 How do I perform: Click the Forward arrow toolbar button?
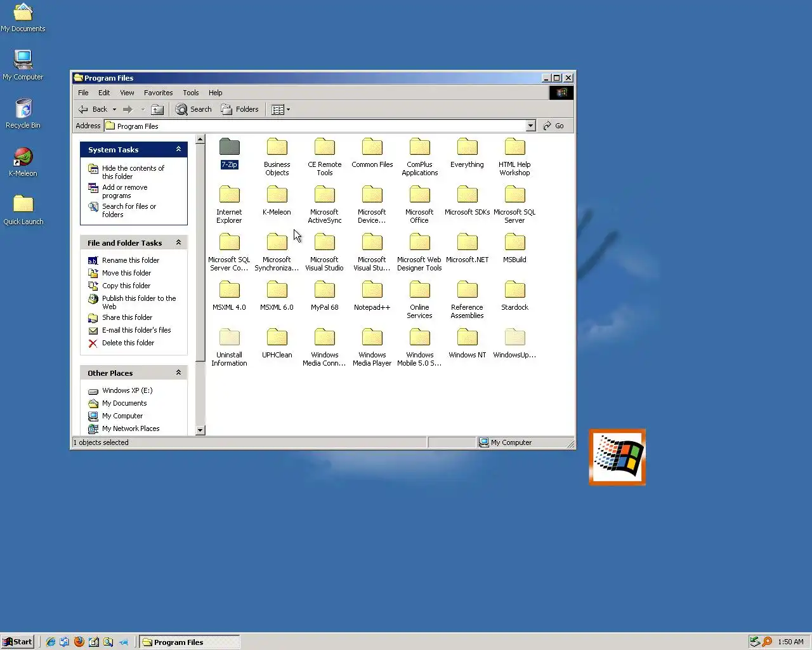tap(128, 109)
